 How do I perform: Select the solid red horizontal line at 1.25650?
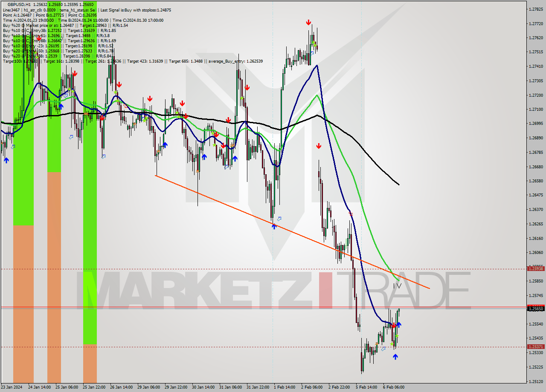264,307
